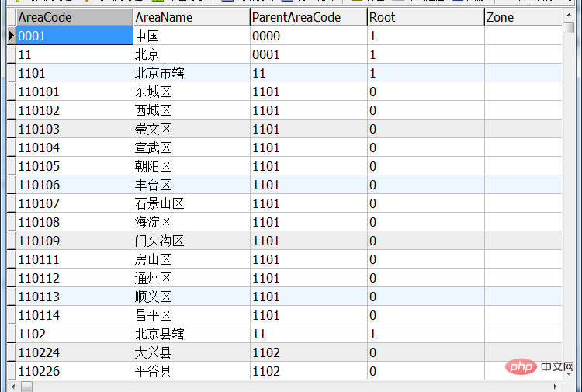Select ParentAreaCode cell in 大兴县 row
The width and height of the screenshot is (582, 392).
click(308, 352)
